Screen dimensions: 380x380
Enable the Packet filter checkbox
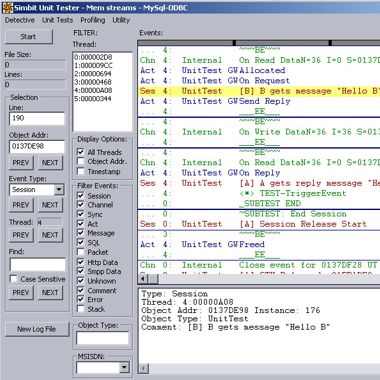[x=81, y=252]
